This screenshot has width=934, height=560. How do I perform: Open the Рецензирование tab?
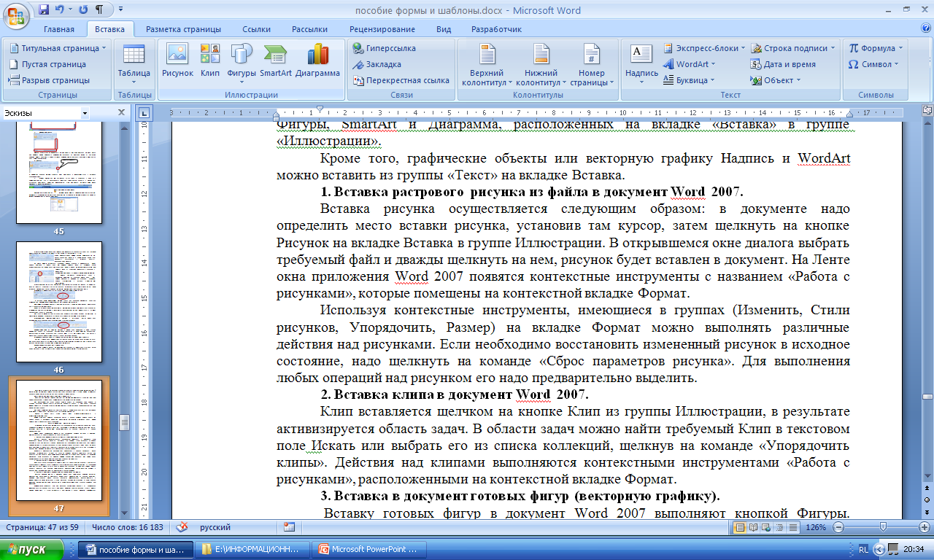coord(382,29)
